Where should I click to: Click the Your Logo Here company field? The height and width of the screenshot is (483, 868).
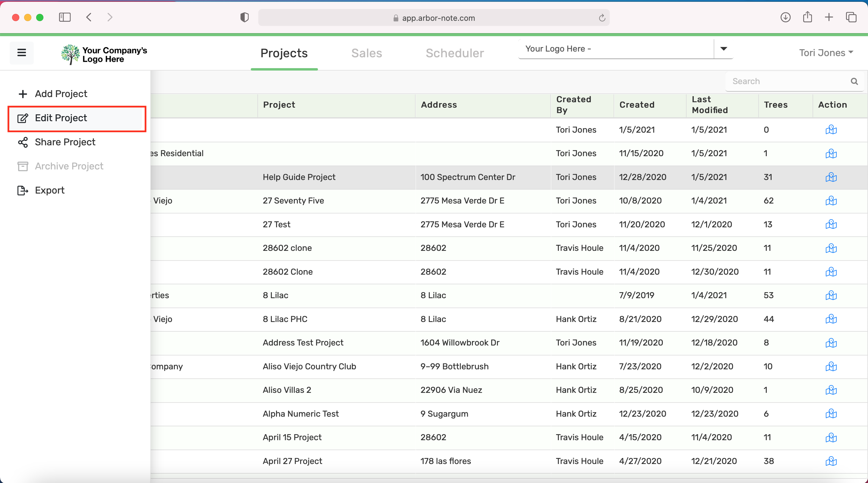click(616, 49)
